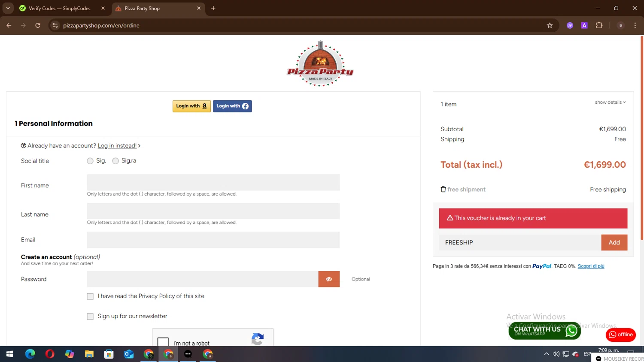Open Microsoft Store from taskbar

[109, 354]
